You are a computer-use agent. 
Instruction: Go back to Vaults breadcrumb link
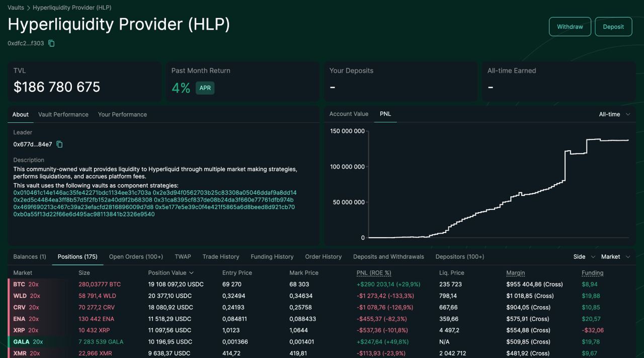click(x=16, y=8)
